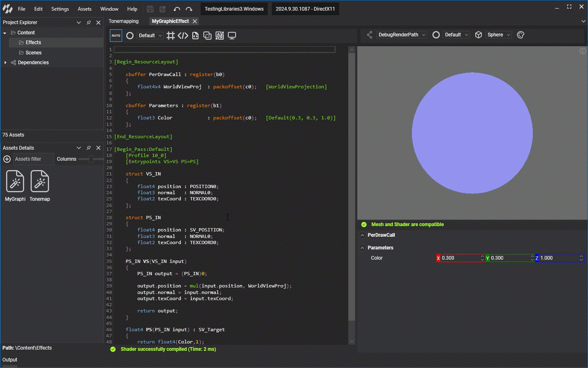The height and width of the screenshot is (368, 588).
Task: Click the code file icon in editor toolbar
Action: coord(195,36)
